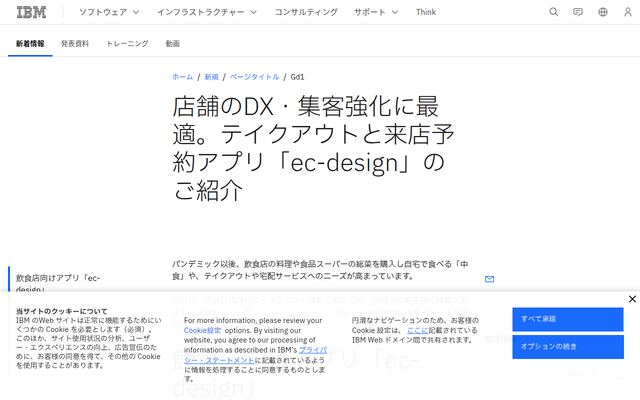
Task: Open the globe region selector icon
Action: pyautogui.click(x=603, y=12)
